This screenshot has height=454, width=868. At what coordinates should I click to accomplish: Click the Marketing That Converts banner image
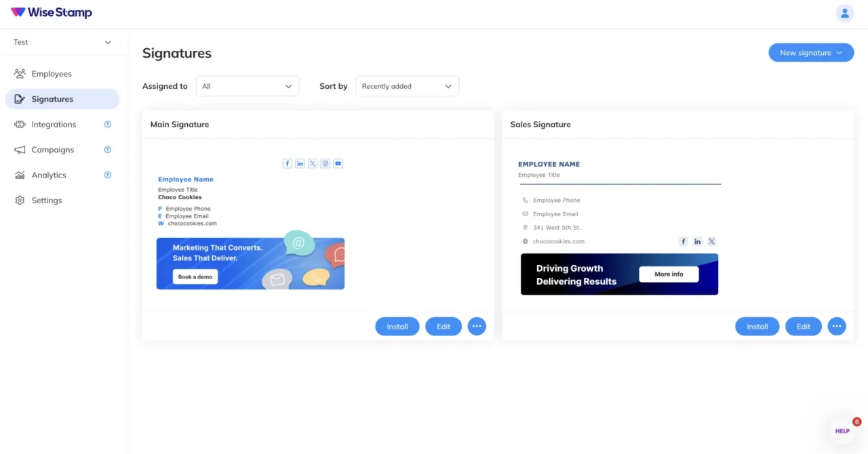point(250,260)
